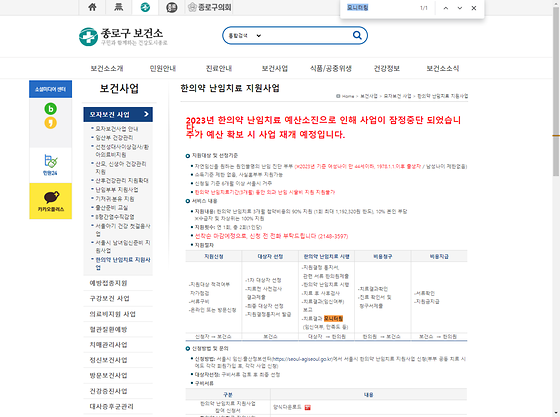Open 산모, 신생아 건강관리 지원 item

click(x=120, y=167)
